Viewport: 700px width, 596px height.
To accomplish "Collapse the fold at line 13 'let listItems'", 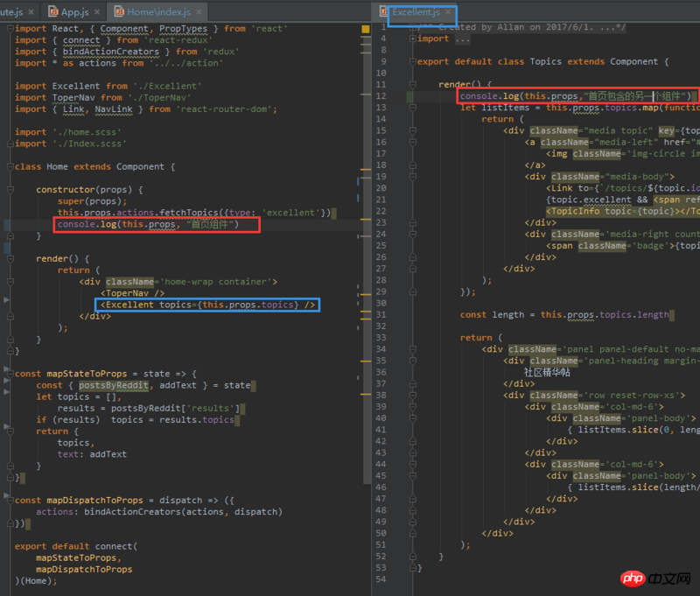I will click(x=412, y=108).
